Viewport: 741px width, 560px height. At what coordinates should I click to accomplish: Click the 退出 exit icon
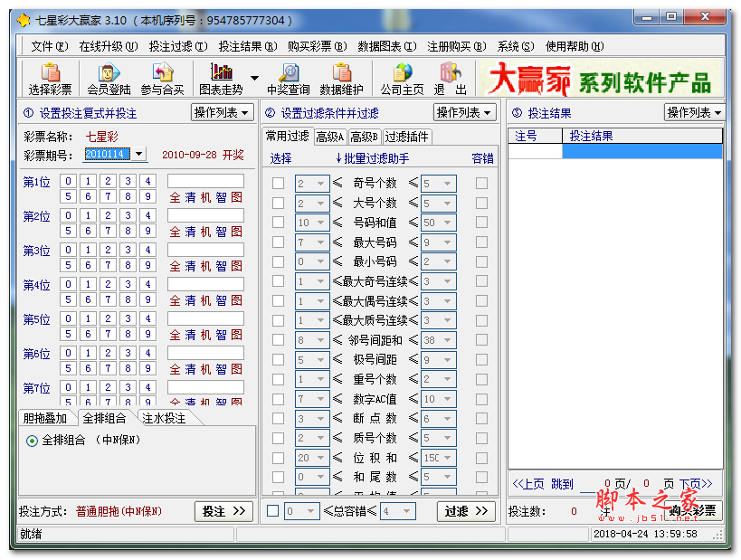pyautogui.click(x=450, y=79)
